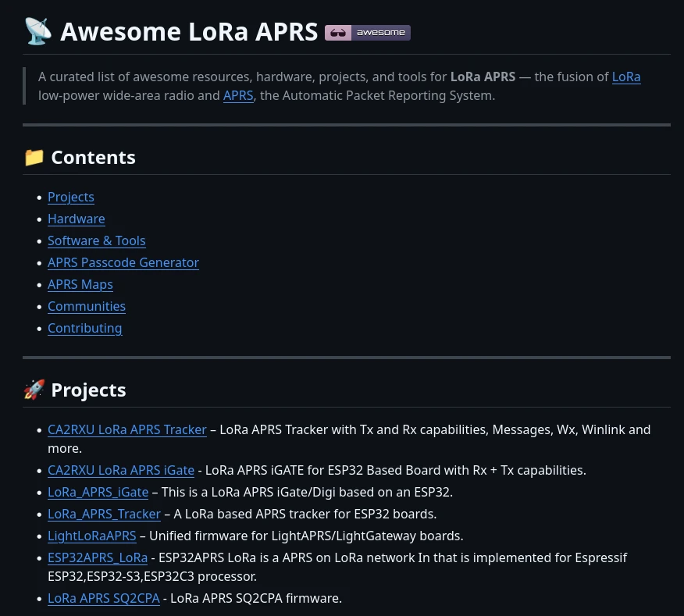Click text "A LoRa based APRS tracker for ESP32 boards."
Screen dimensions: 684x616
[305, 514]
